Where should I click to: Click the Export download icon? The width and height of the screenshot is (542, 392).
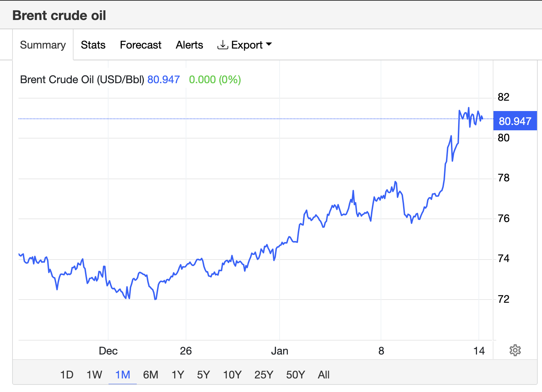pos(223,45)
